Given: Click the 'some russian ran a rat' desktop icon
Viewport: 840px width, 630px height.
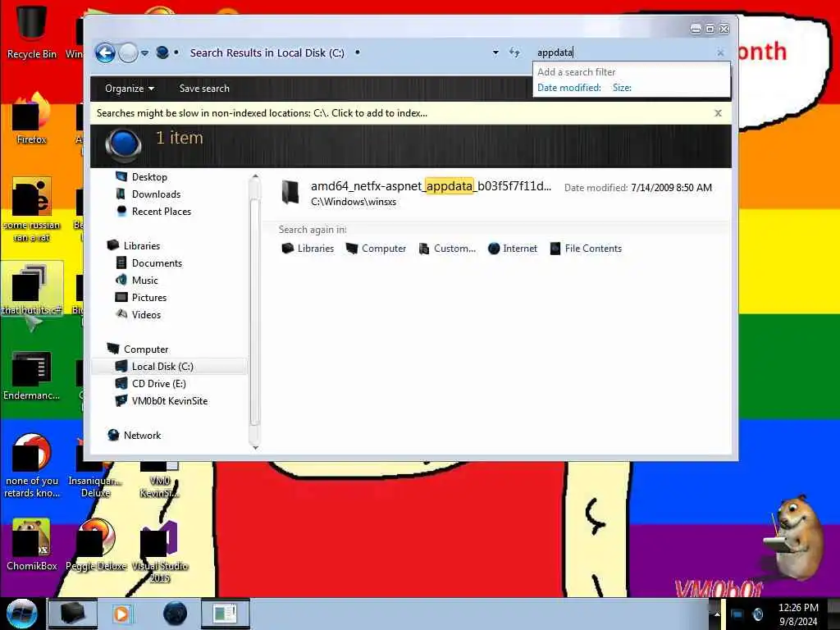Looking at the screenshot, I should (32, 209).
